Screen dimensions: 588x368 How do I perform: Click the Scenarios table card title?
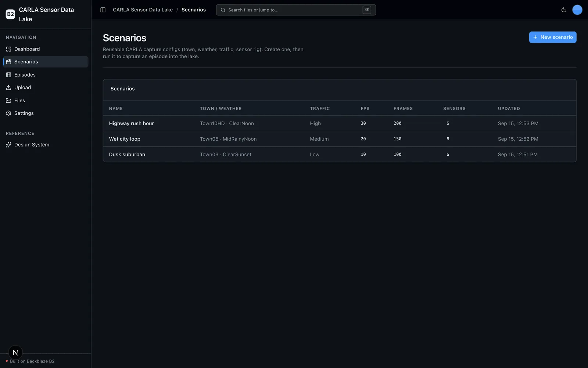122,89
